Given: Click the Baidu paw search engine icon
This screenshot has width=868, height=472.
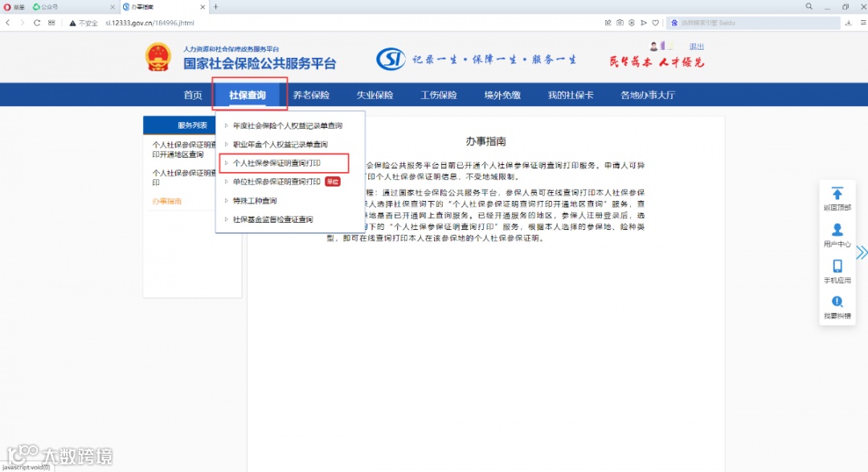Looking at the screenshot, I should [x=674, y=23].
